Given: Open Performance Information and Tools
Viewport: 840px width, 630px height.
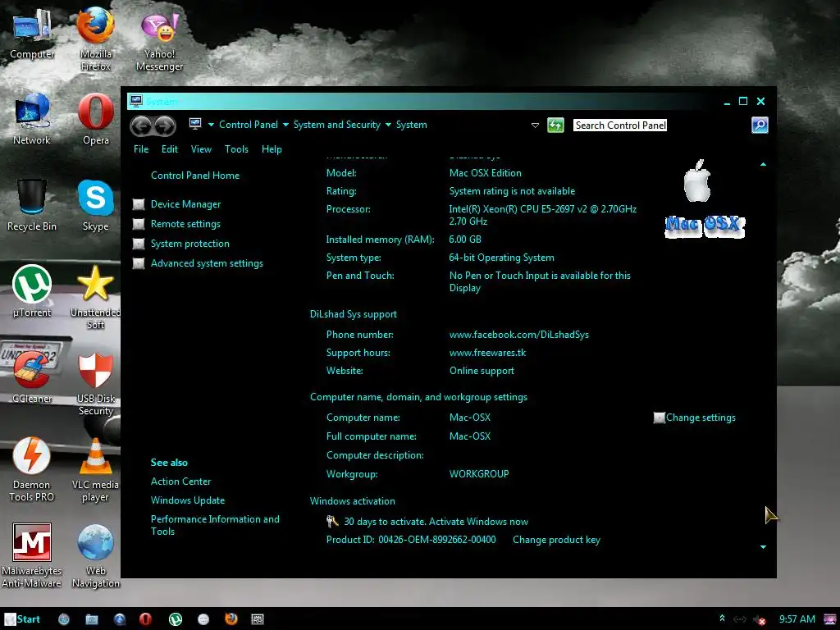Looking at the screenshot, I should coord(215,525).
